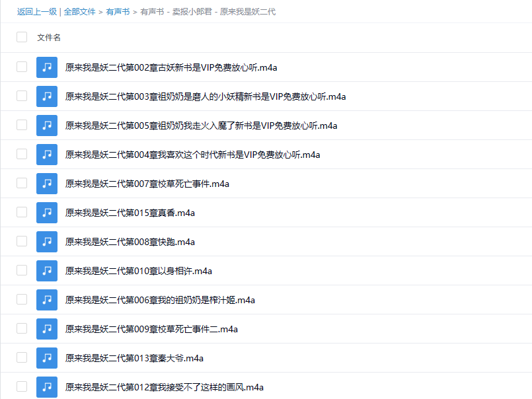The height and width of the screenshot is (399, 532).
Task: Click the audio icon for 第012章我接受不了这样的画风
Action: pos(47,386)
